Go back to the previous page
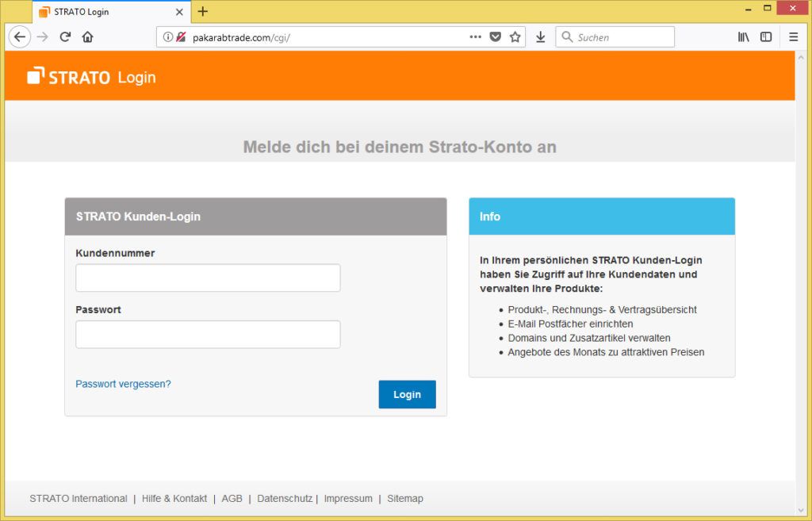 (20, 36)
